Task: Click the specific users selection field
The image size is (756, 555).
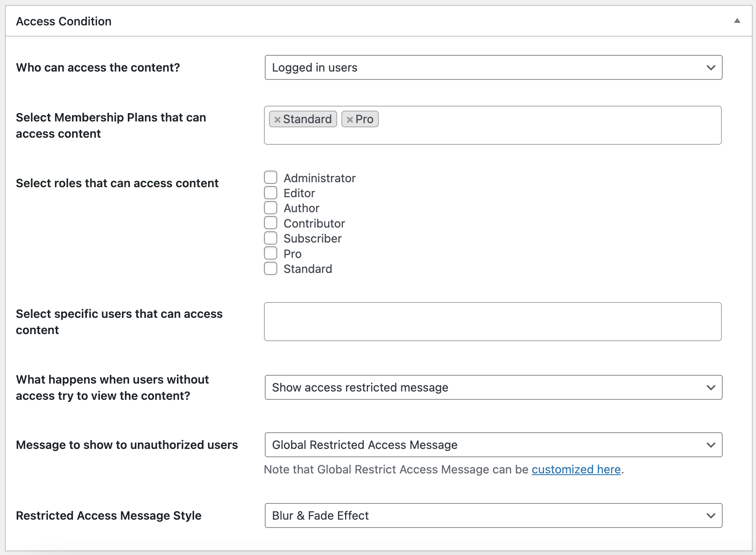Action: 493,322
